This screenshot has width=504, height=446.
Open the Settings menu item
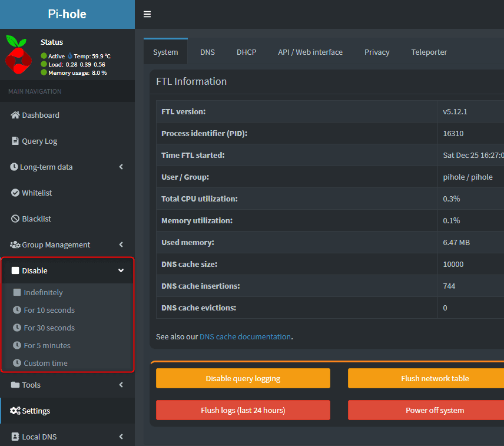pos(68,411)
